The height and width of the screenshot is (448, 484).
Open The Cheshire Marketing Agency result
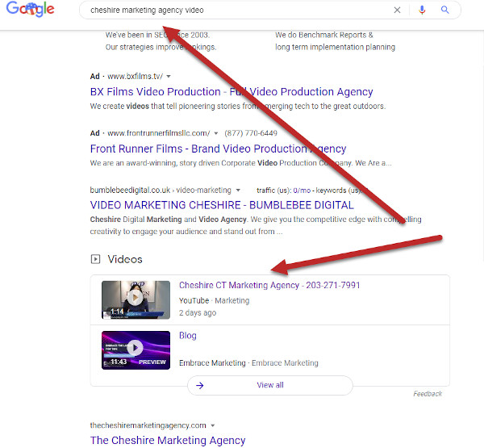[168, 440]
